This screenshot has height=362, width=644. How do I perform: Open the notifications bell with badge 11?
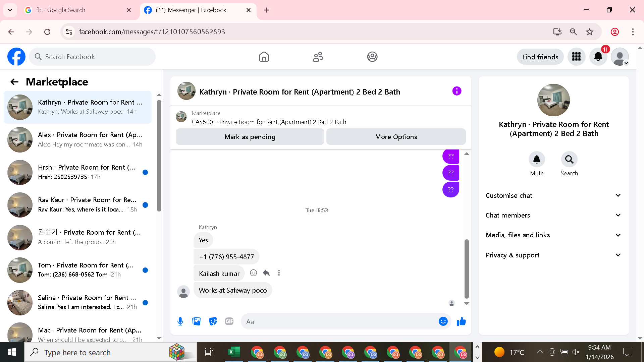pos(598,57)
